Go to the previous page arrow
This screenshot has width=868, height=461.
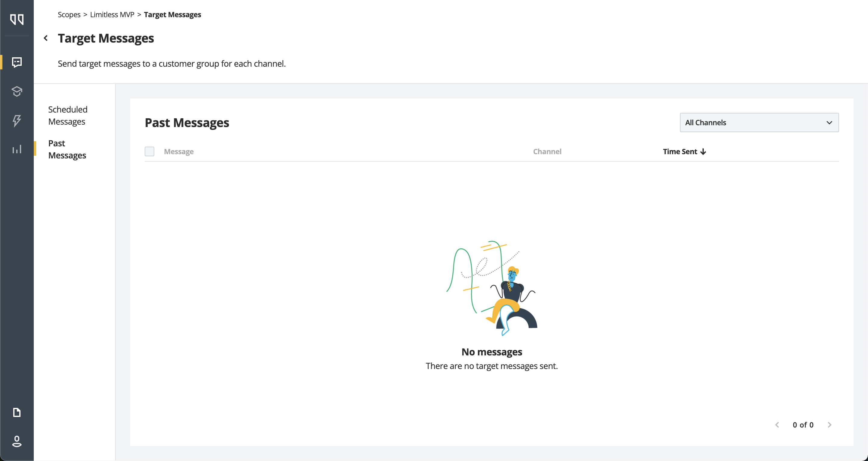point(777,424)
